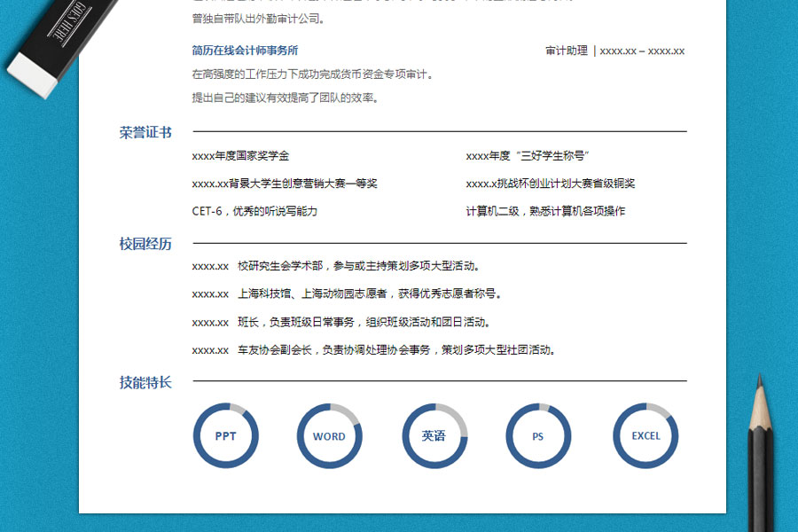Collapse the 技能特长 section heading
Viewport: 798px width, 532px height.
145,383
